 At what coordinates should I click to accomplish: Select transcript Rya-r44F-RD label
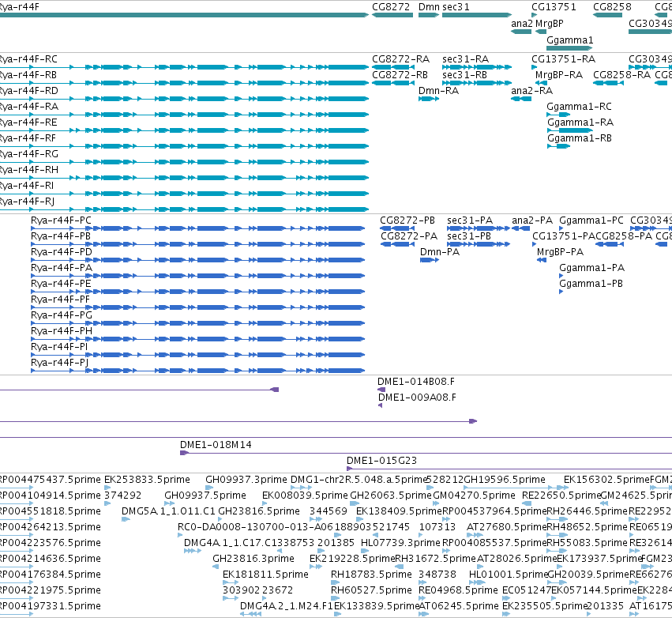pyautogui.click(x=28, y=91)
